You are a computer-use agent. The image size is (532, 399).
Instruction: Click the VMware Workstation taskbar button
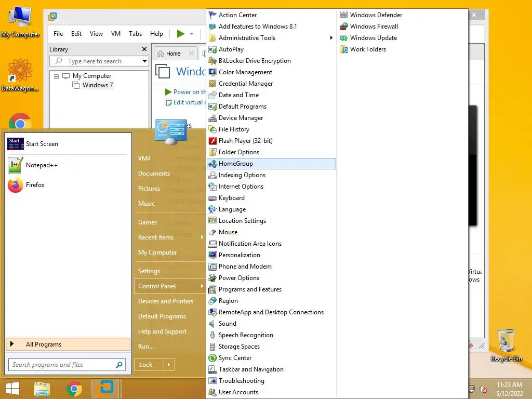106,389
